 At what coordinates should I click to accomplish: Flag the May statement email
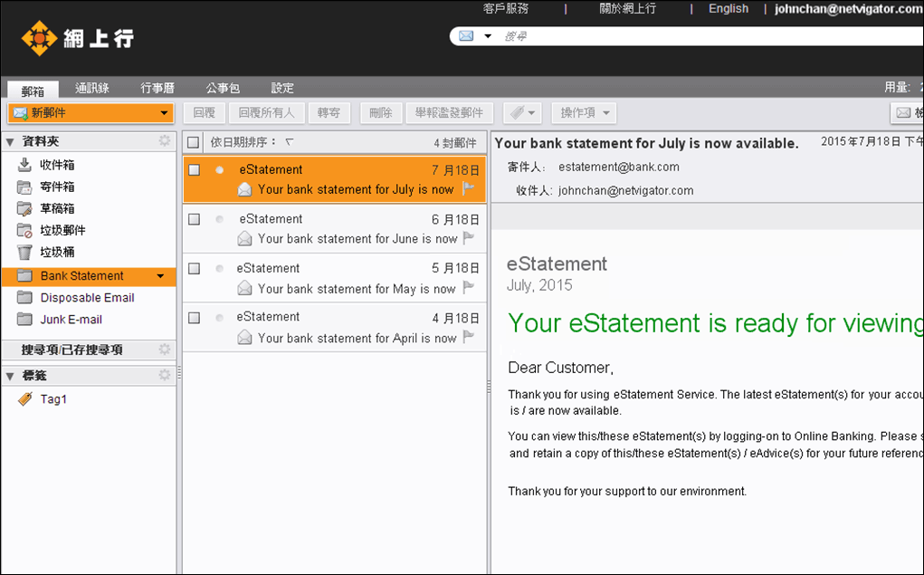point(469,288)
